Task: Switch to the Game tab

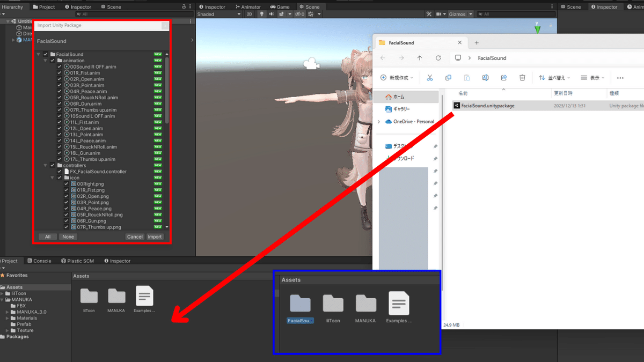Action: (280, 7)
